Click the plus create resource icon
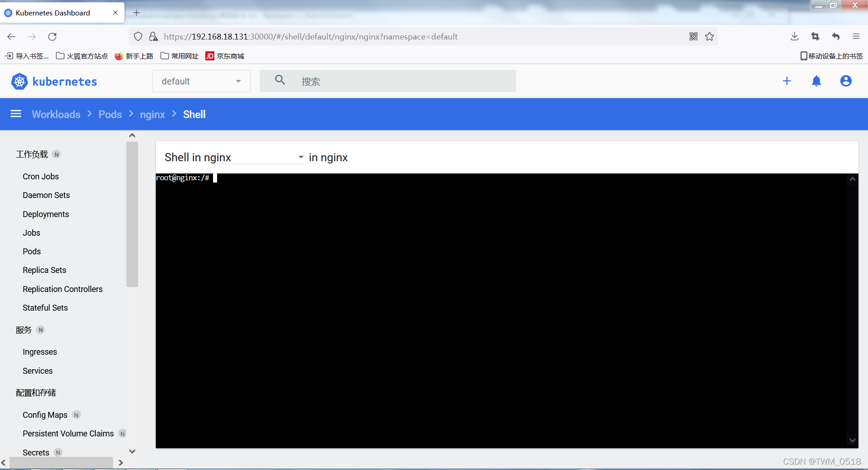 coord(787,81)
